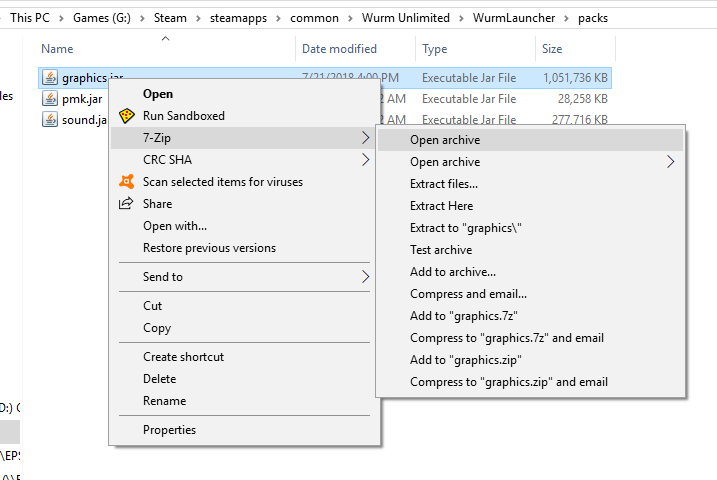This screenshot has height=480, width=717.
Task: Click the 1,051,736 KB size value
Action: [575, 78]
